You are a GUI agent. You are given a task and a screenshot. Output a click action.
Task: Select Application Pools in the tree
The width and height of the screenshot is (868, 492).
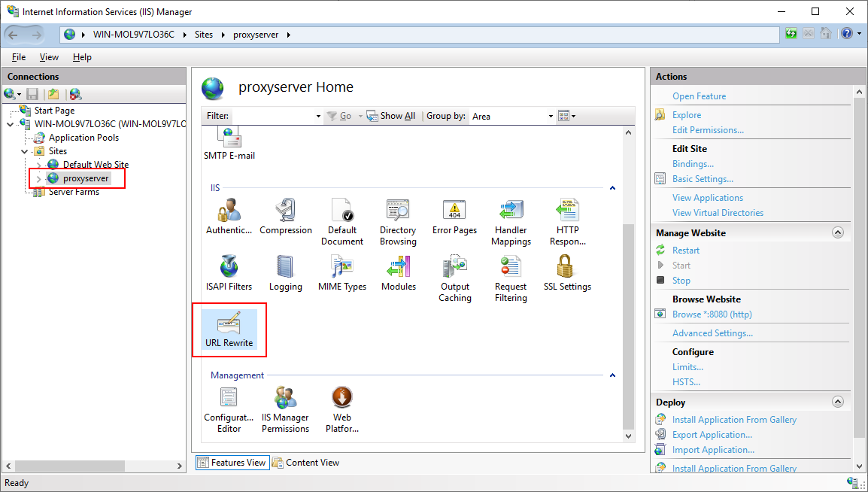pos(83,138)
